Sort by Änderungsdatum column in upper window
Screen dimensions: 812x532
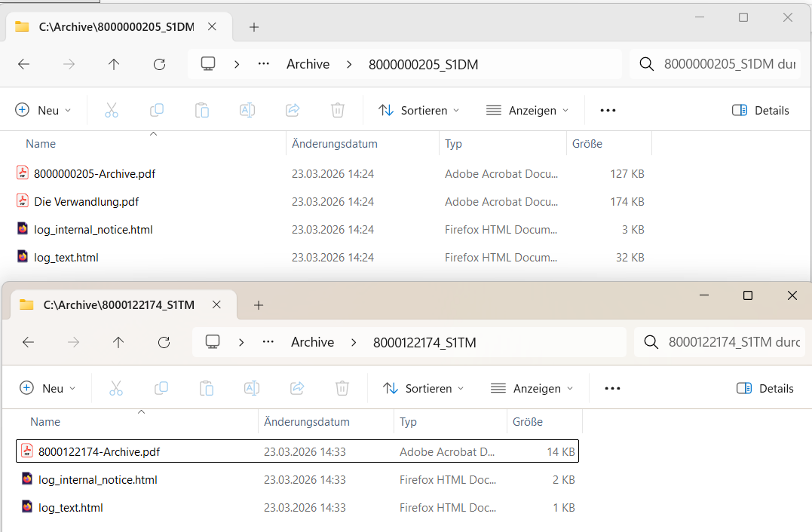click(335, 144)
